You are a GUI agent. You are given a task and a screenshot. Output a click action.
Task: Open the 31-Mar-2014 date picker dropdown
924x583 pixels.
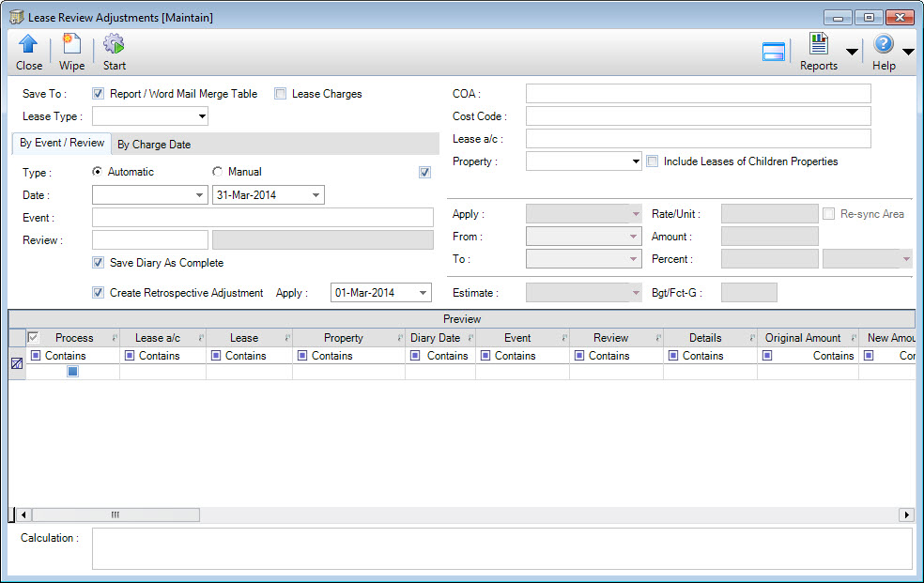(316, 195)
